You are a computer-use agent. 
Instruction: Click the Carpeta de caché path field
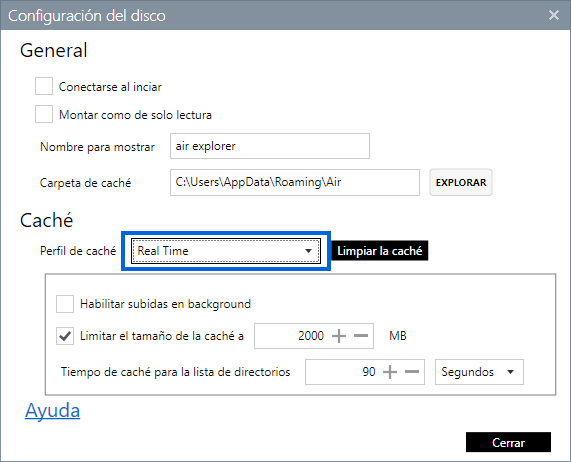(x=295, y=182)
